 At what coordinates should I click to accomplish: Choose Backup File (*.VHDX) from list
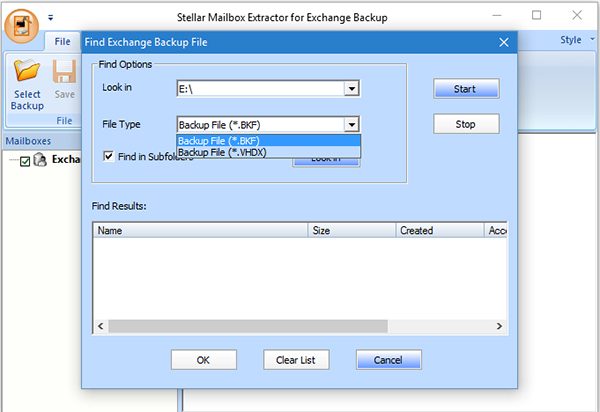[268, 152]
